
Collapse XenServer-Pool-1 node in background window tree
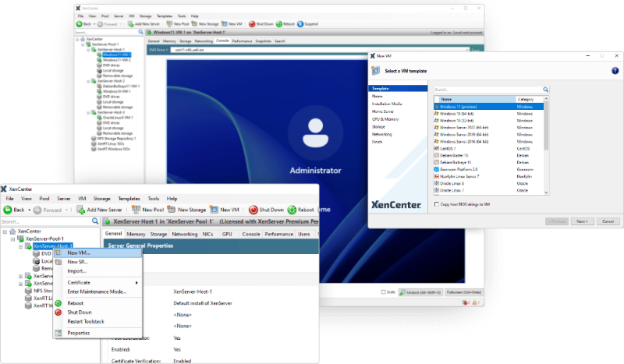(x=83, y=44)
